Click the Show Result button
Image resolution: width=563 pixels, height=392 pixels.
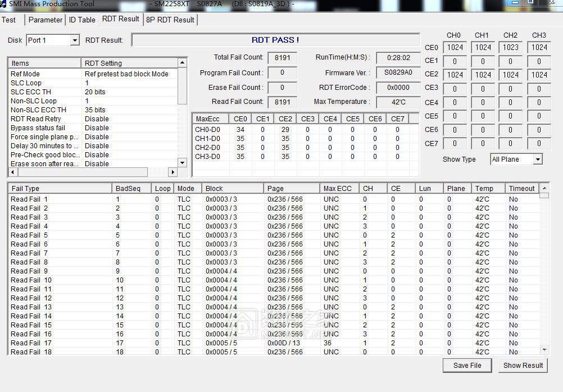coord(523,365)
